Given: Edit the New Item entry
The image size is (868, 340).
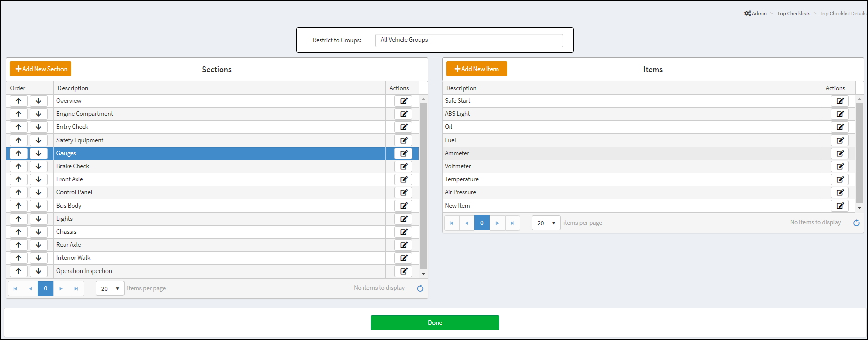Looking at the screenshot, I should point(840,206).
